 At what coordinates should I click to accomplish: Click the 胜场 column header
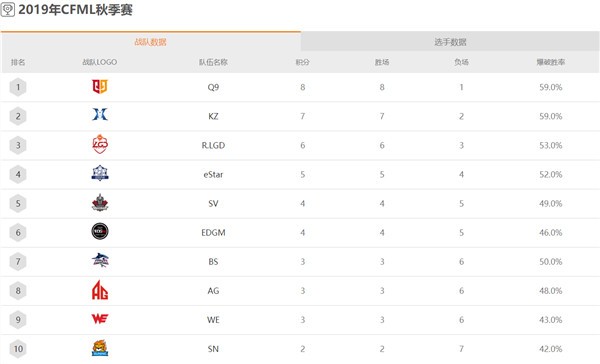point(382,62)
